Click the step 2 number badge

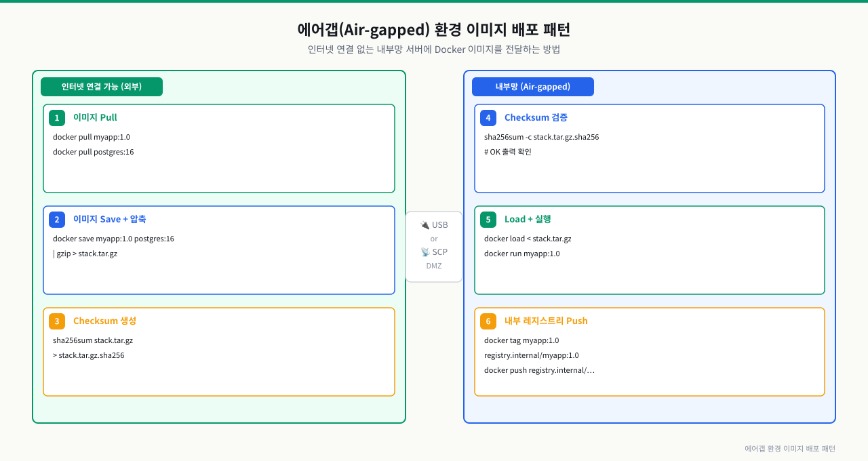(x=57, y=220)
